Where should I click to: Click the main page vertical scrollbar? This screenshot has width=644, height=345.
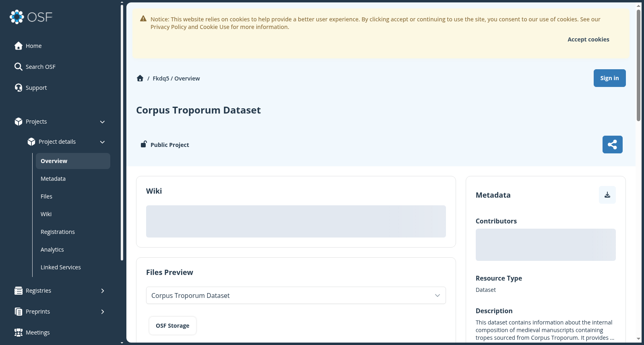[x=638, y=65]
